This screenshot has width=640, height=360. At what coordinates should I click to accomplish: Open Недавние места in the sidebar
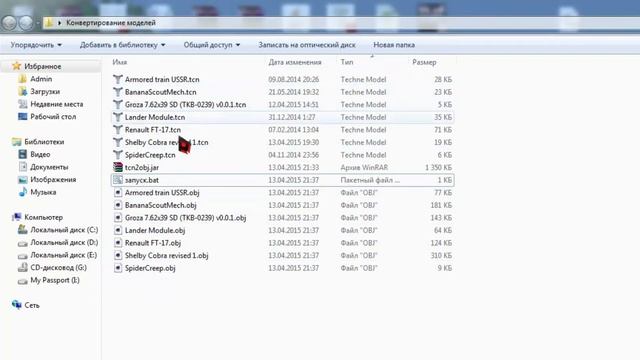coord(57,104)
